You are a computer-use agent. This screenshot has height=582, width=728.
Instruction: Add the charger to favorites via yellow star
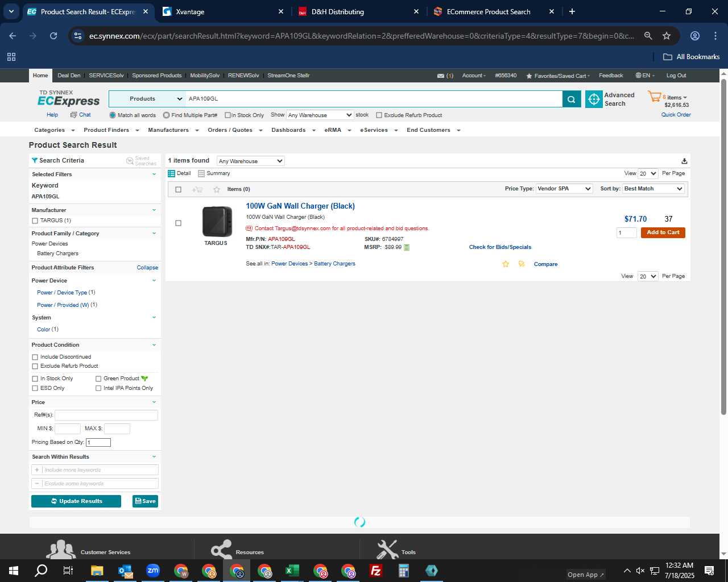click(506, 264)
